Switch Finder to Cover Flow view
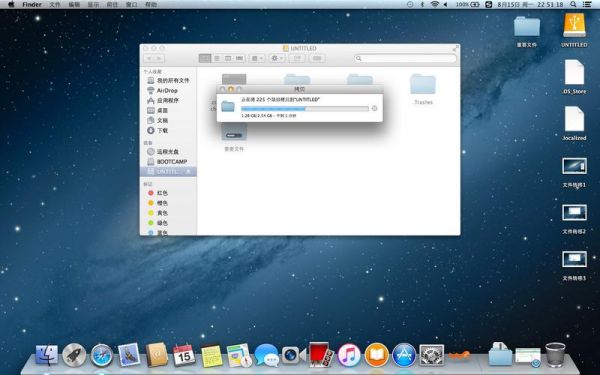 (240, 58)
